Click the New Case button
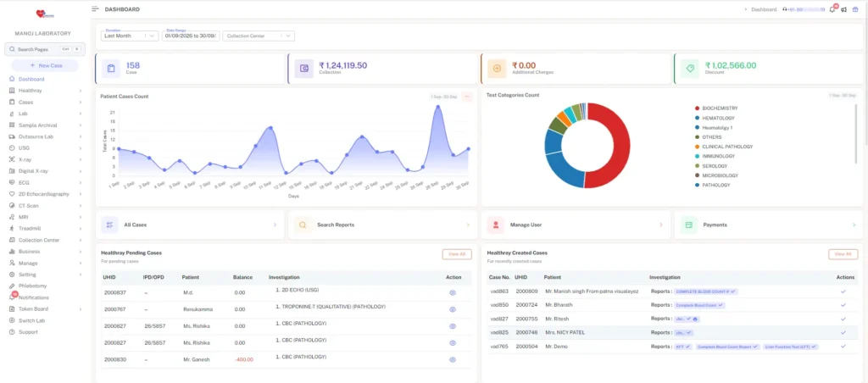Viewport: 868px width, 383px height. (x=45, y=65)
